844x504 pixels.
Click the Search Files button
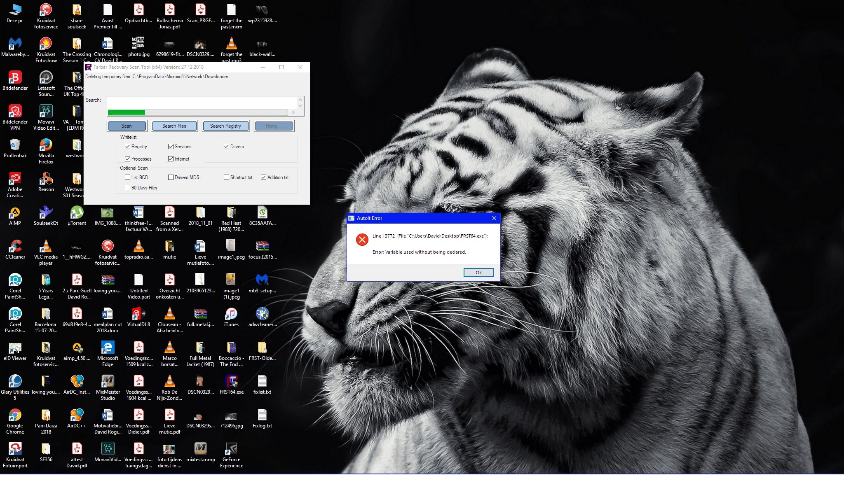(174, 126)
